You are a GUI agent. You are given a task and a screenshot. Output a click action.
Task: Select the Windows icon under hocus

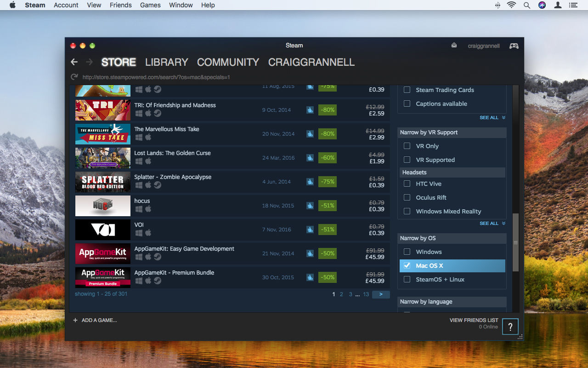click(139, 209)
